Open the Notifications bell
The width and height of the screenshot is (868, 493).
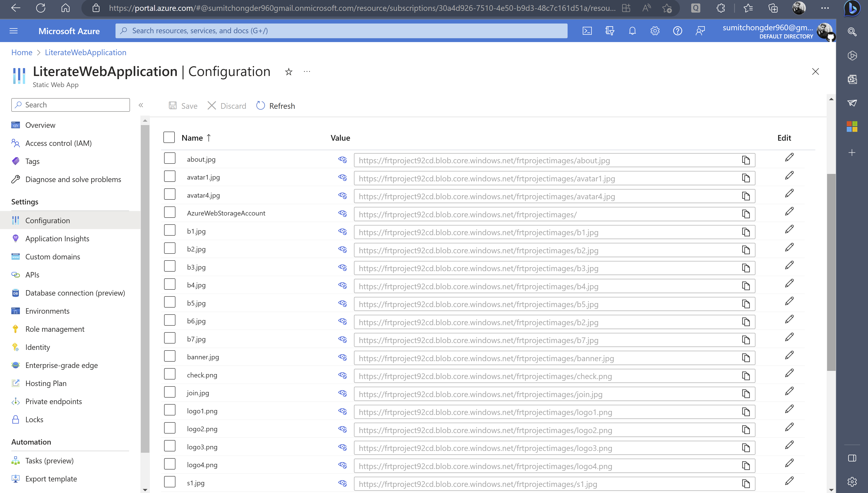[632, 31]
